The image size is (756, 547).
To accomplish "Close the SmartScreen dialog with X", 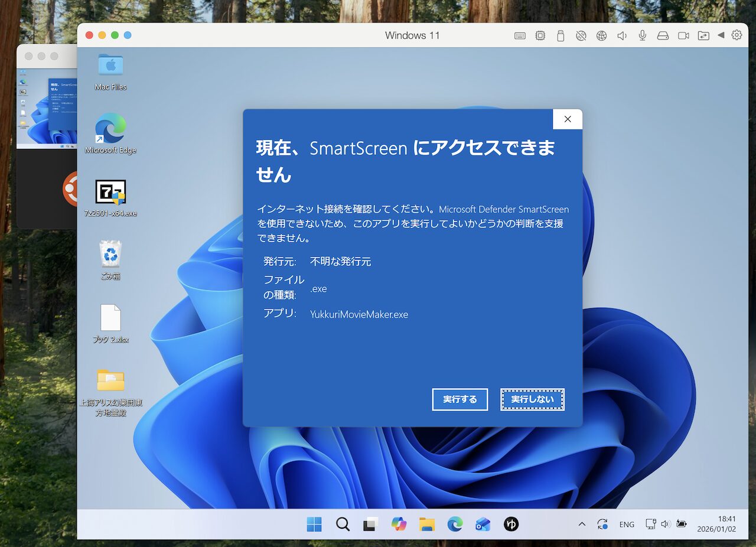I will [567, 119].
